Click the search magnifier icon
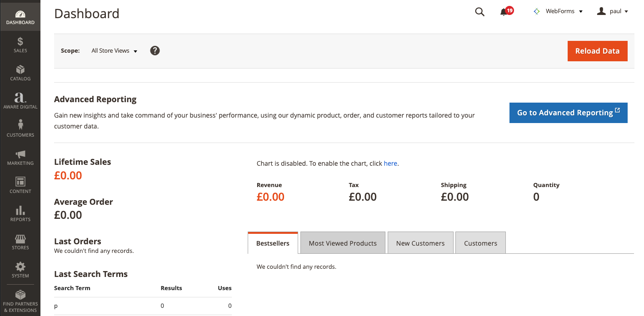 479,12
